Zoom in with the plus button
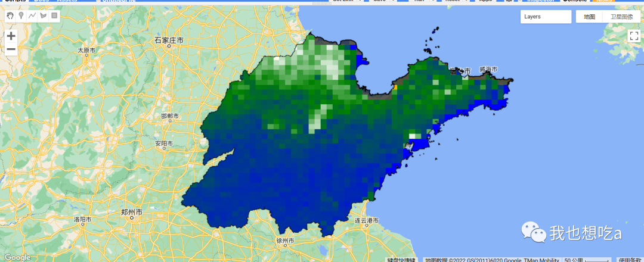644x262 pixels. point(11,36)
